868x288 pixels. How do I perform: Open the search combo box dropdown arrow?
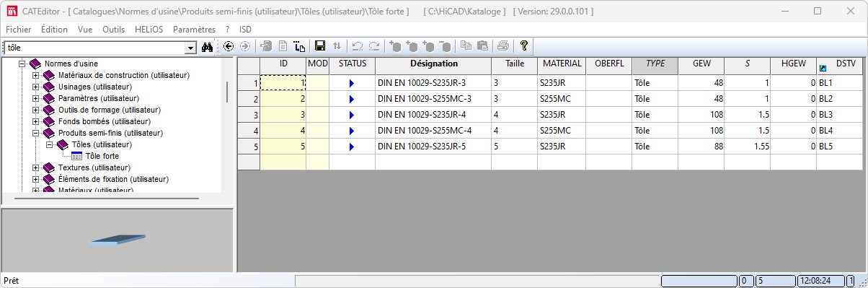191,48
